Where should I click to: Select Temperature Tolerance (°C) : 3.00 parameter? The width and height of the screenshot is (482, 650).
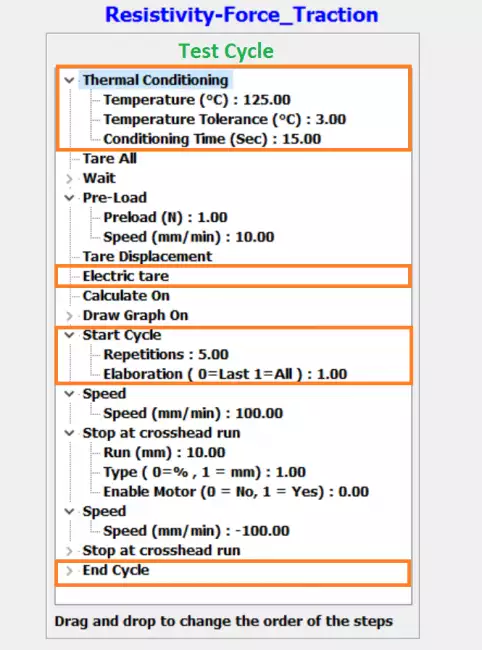tap(225, 119)
